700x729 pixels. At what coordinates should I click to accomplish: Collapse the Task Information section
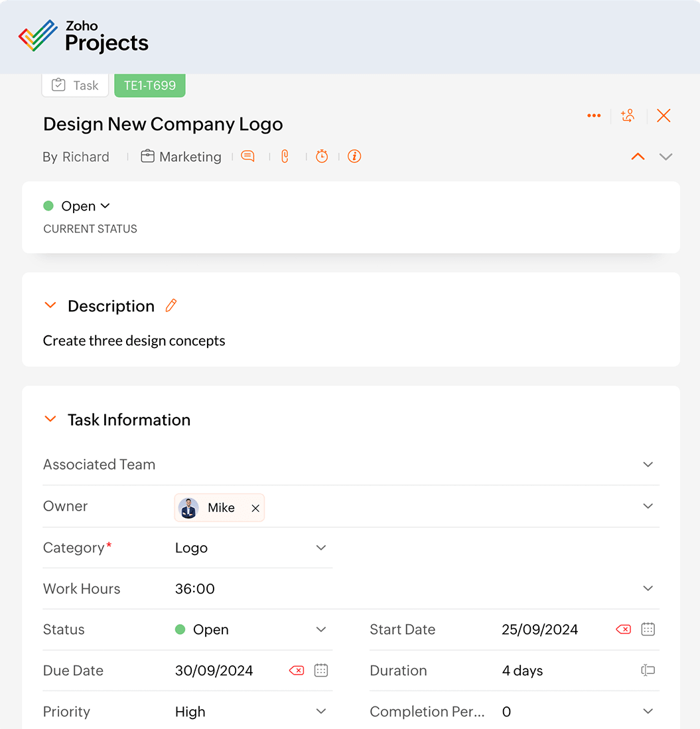click(50, 420)
